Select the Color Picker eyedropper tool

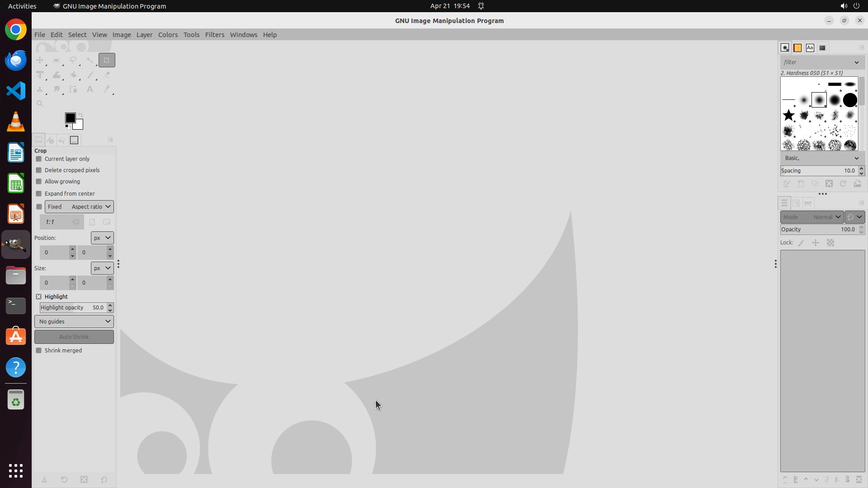point(107,89)
